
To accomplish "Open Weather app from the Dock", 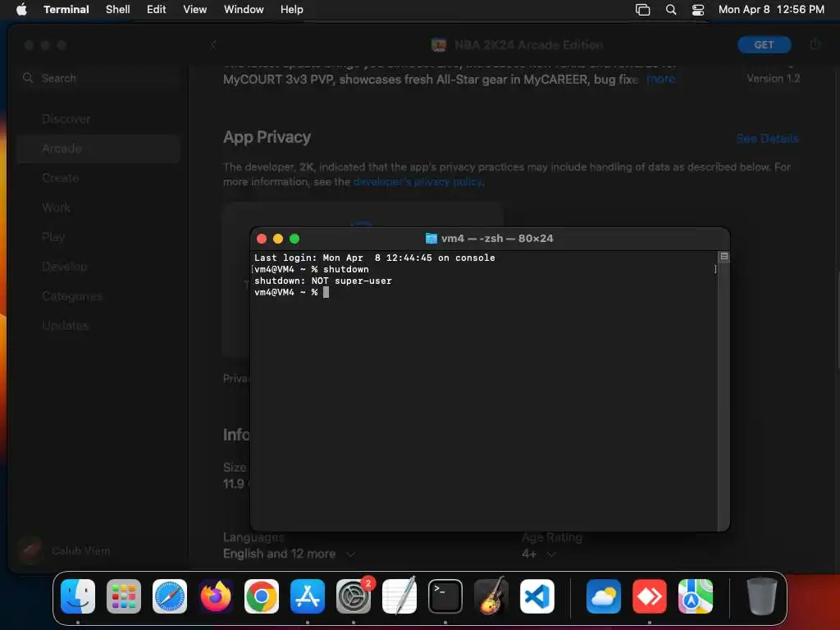I will 604,596.
